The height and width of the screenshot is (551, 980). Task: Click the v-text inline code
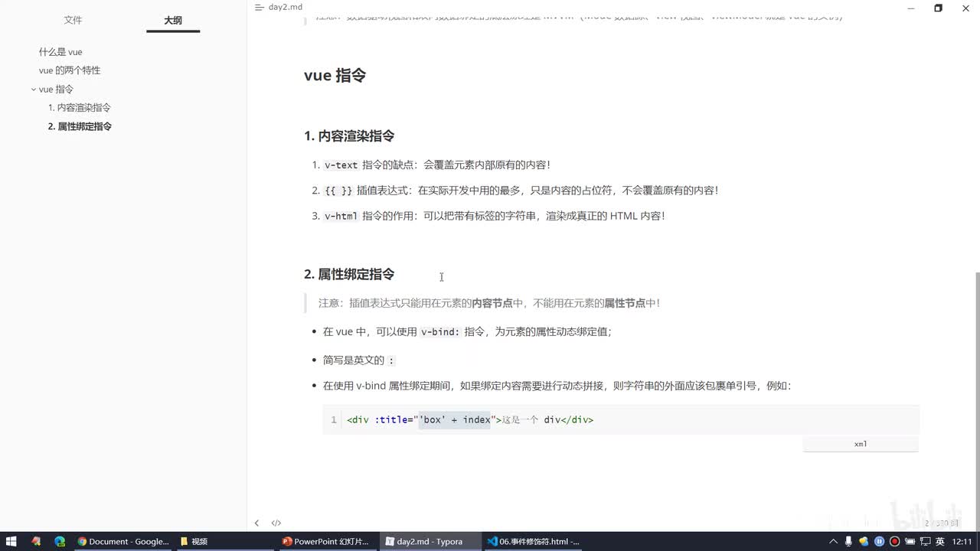tap(341, 165)
